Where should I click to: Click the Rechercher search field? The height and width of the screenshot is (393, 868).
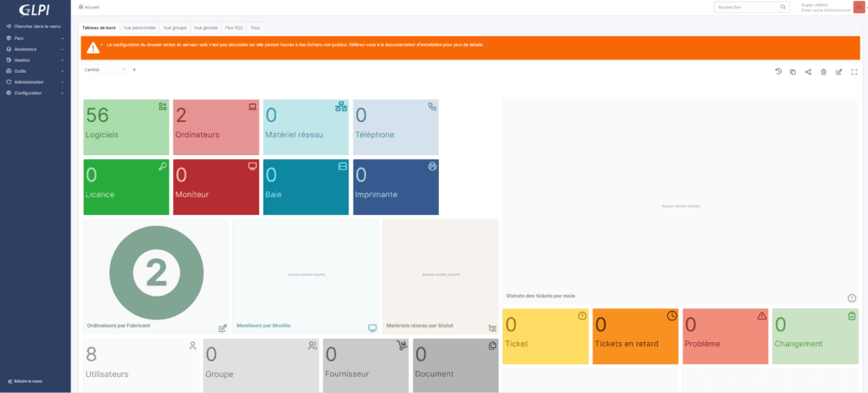(744, 7)
